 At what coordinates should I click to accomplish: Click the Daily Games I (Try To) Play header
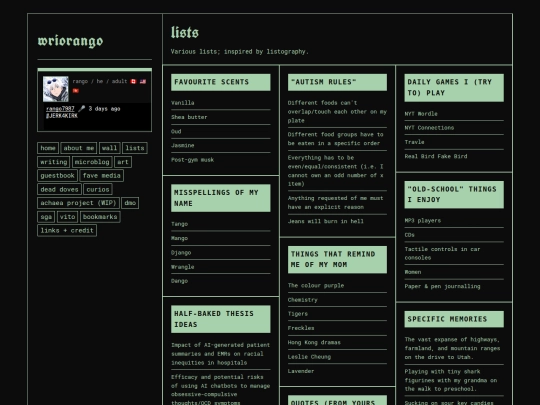point(454,88)
